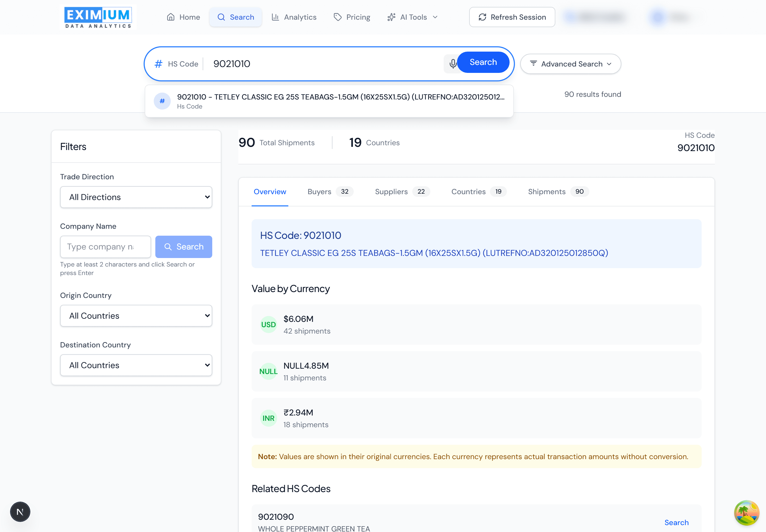Click the 90 results found text
766x532 pixels.
593,94
